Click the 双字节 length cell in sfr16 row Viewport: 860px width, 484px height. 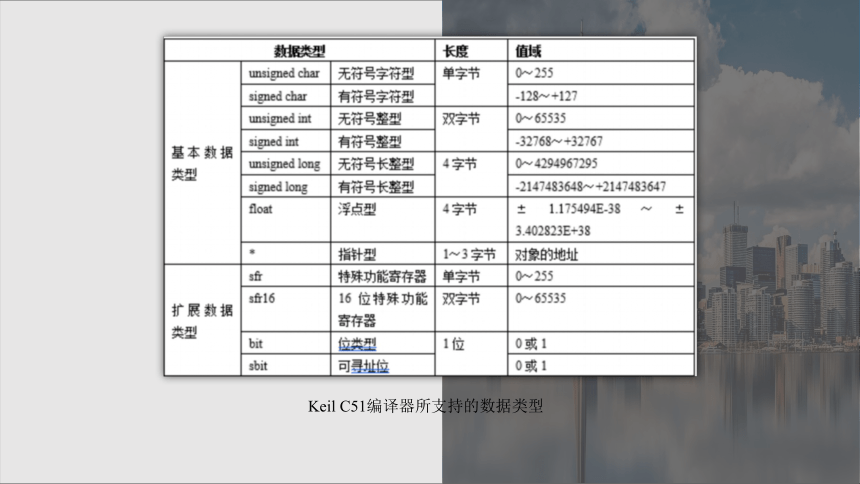click(x=471, y=309)
